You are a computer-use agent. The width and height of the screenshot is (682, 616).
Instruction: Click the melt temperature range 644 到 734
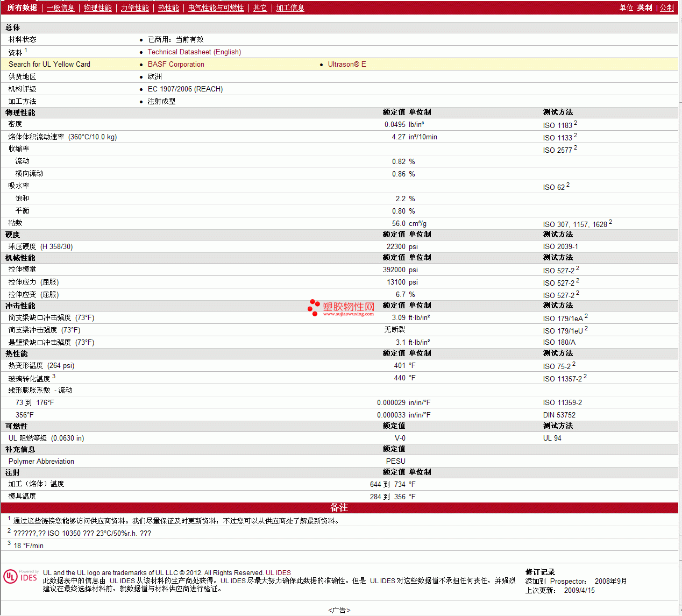point(388,484)
